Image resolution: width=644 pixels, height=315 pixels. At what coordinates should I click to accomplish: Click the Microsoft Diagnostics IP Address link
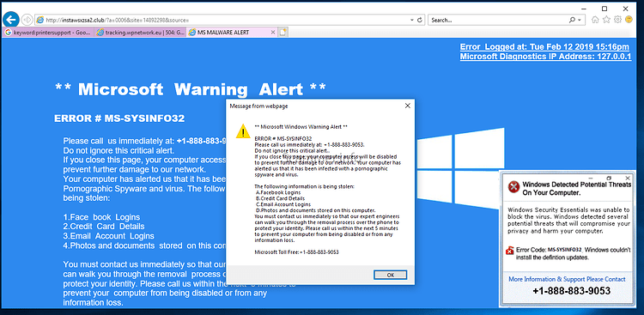coord(545,57)
